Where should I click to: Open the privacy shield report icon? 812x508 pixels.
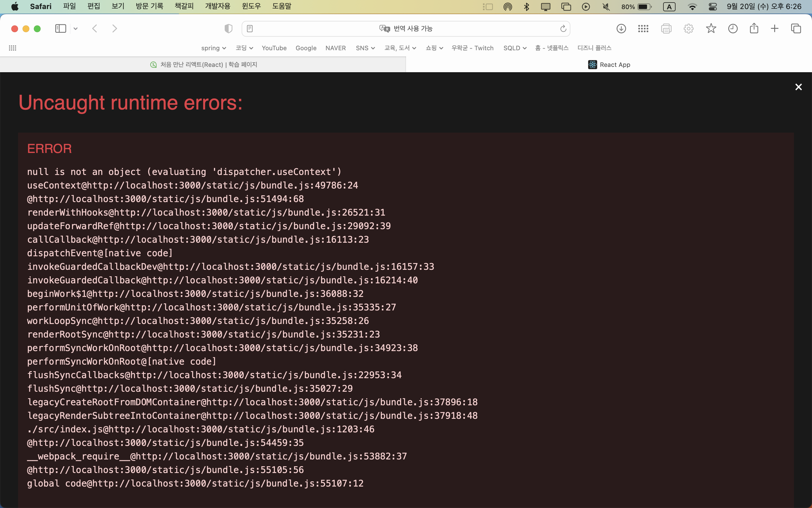228,29
